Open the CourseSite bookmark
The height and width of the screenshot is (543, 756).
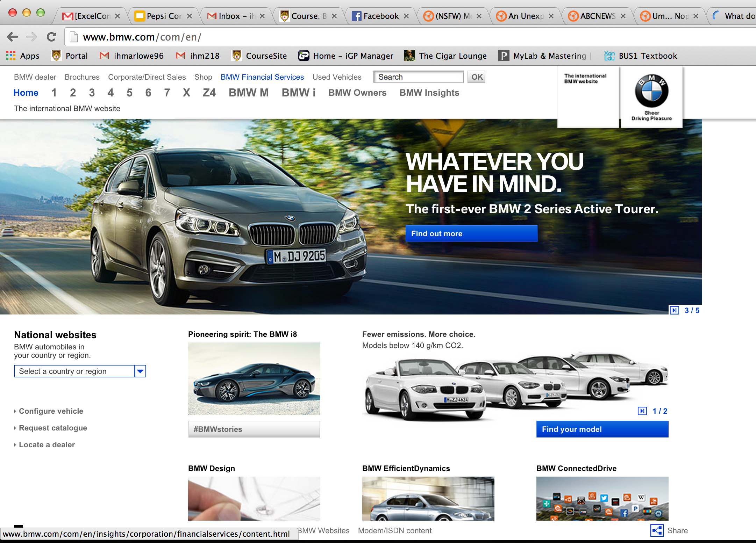pos(259,56)
